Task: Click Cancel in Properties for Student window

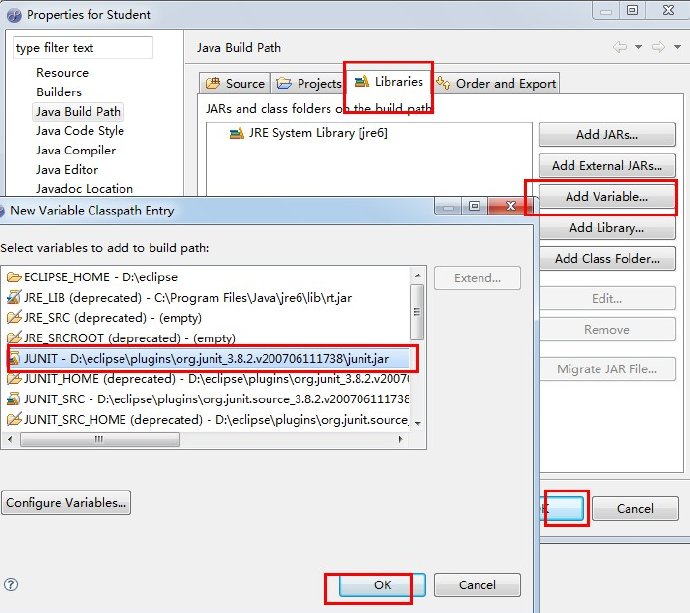Action: pos(635,508)
